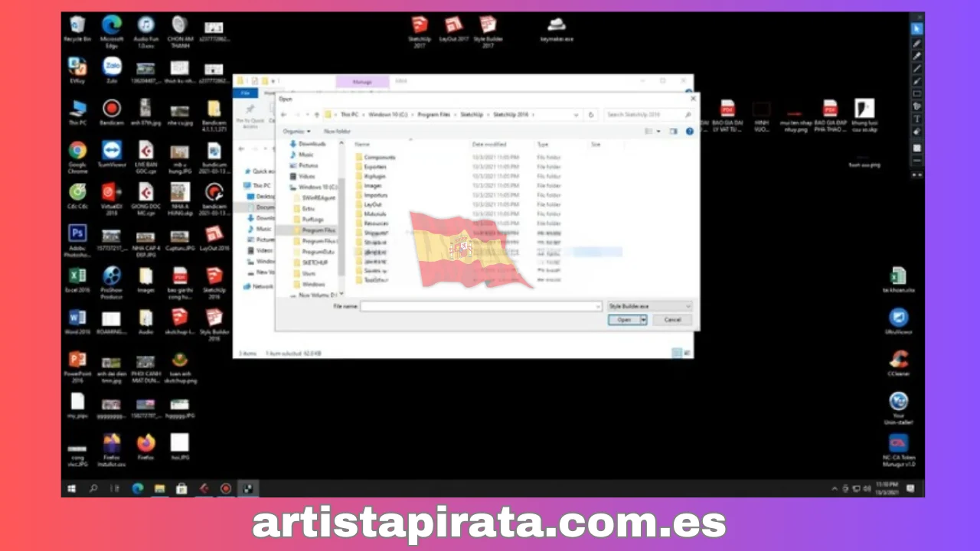This screenshot has width=980, height=551.
Task: Click the Search SketchUp 2016 box
Action: 648,115
